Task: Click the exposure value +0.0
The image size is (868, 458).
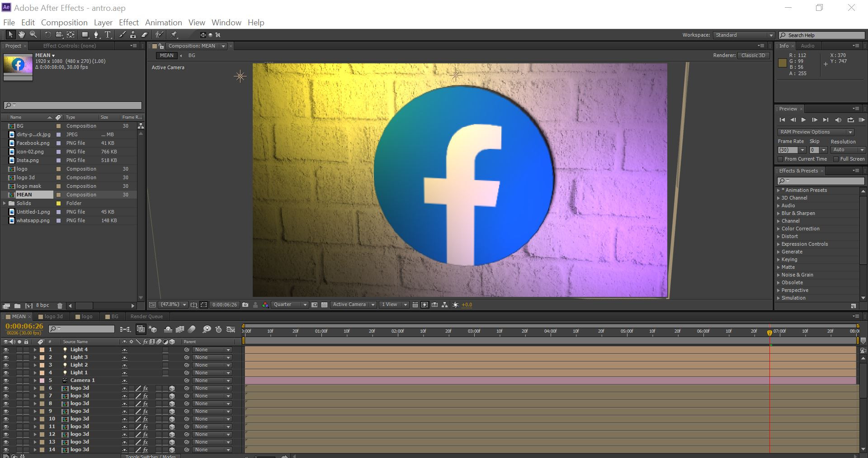Action: point(467,305)
